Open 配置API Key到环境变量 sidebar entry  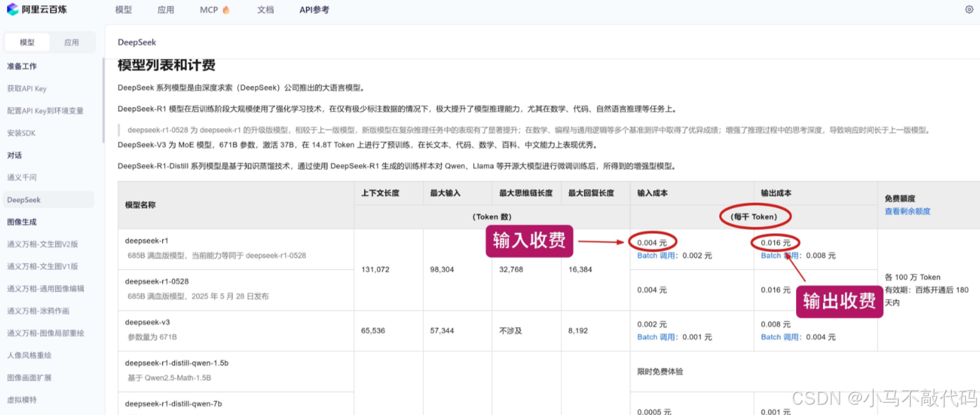click(x=46, y=111)
